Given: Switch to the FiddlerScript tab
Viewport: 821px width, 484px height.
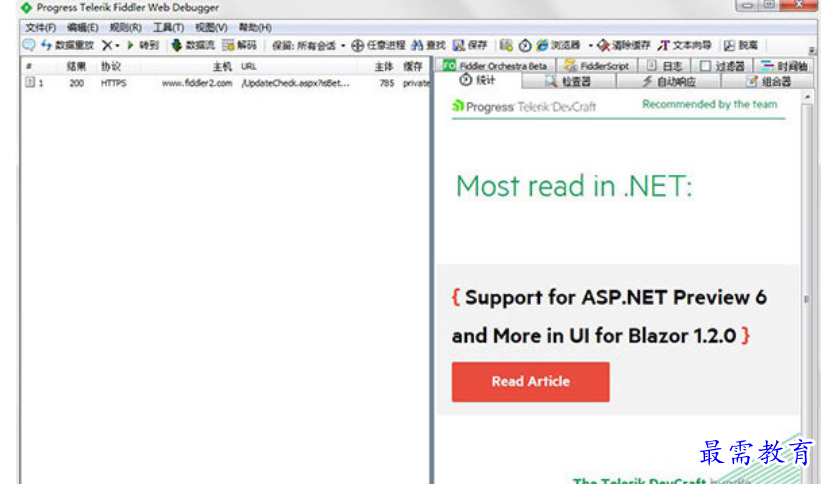Looking at the screenshot, I should tap(596, 66).
